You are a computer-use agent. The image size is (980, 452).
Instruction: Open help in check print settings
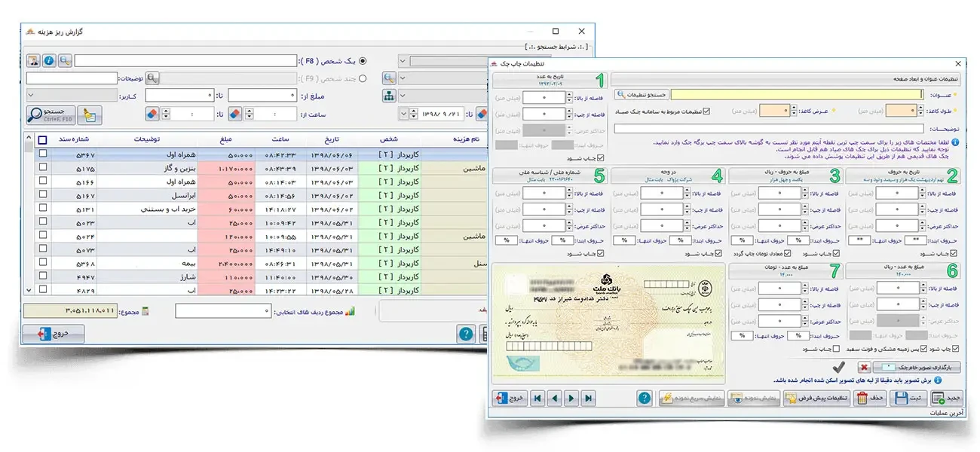click(x=644, y=398)
